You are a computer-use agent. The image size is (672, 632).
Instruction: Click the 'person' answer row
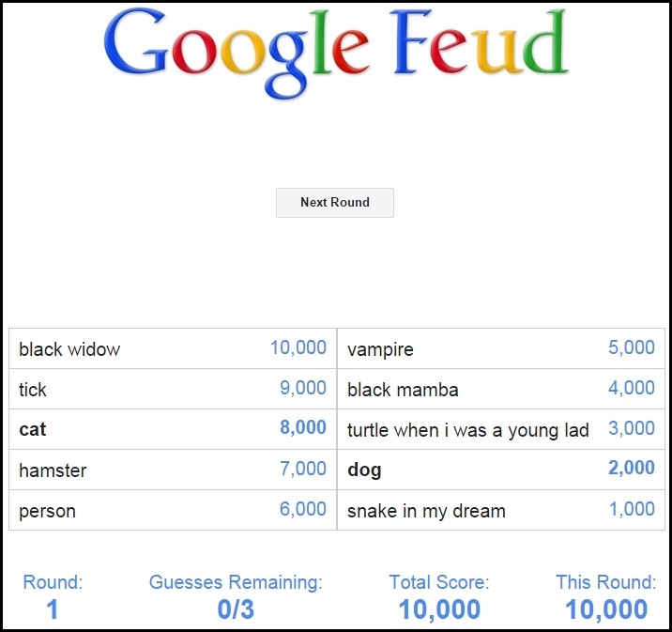173,510
